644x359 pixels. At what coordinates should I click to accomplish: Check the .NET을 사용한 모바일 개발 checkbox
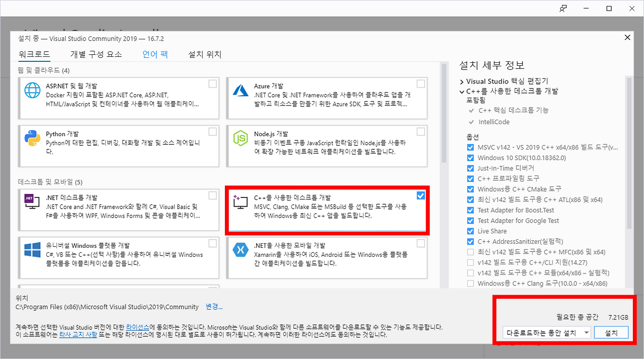421,243
